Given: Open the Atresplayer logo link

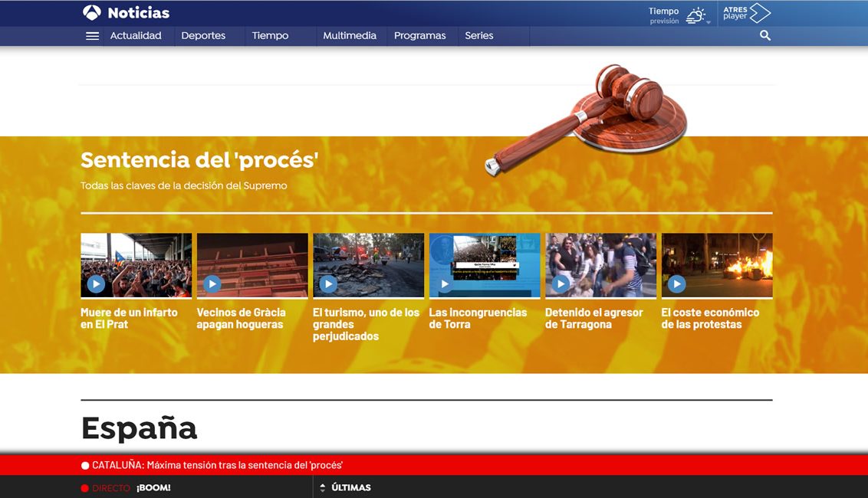Looking at the screenshot, I should point(746,13).
